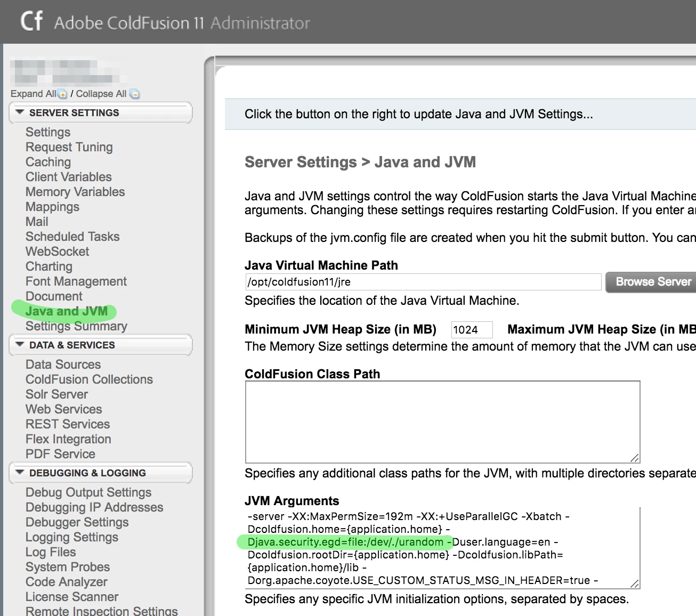This screenshot has width=696, height=616.
Task: Open Scheduled Tasks
Action: 72,237
